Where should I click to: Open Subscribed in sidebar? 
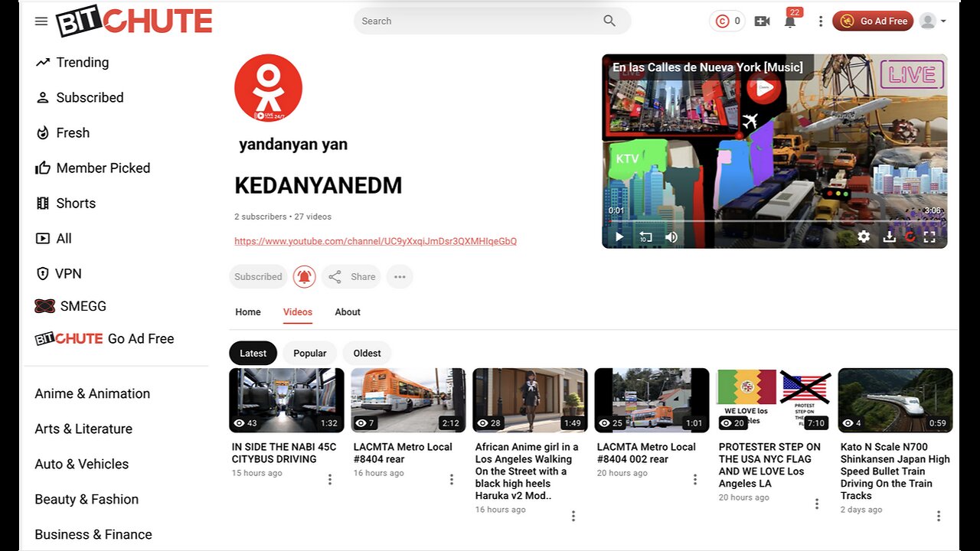point(80,98)
